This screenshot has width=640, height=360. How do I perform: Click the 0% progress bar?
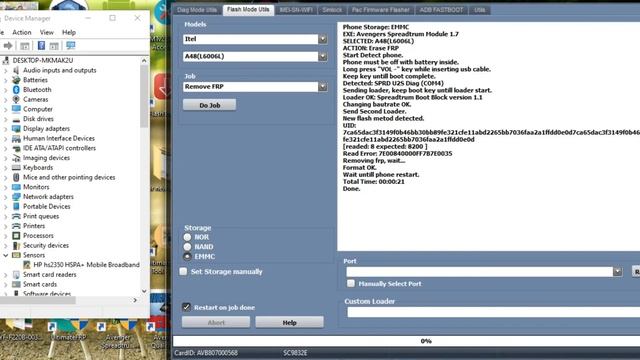(x=406, y=341)
